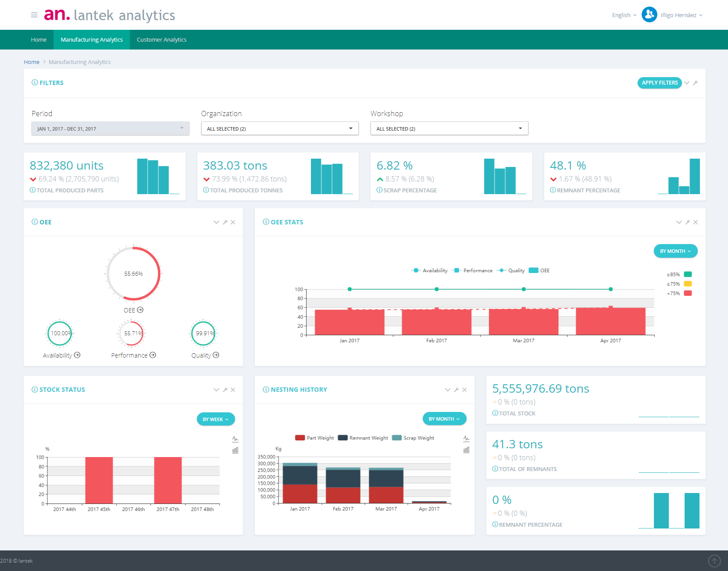Open the Period date range dropdown

click(x=110, y=128)
